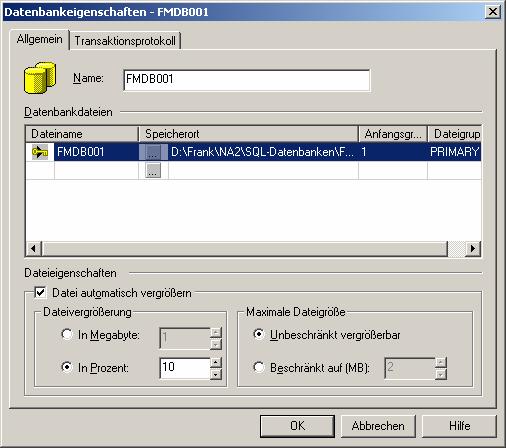Click the Abbrechen button

pos(378,426)
